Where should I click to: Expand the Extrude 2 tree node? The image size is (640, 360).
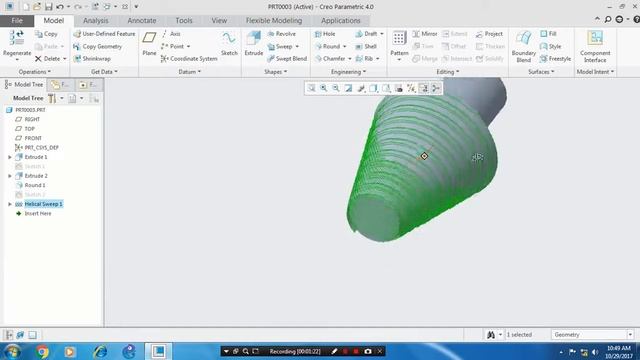tap(10, 176)
